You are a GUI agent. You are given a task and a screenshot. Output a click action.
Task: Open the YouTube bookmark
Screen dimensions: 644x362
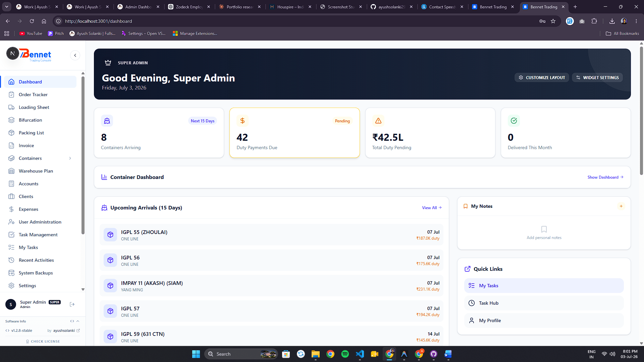(31, 34)
